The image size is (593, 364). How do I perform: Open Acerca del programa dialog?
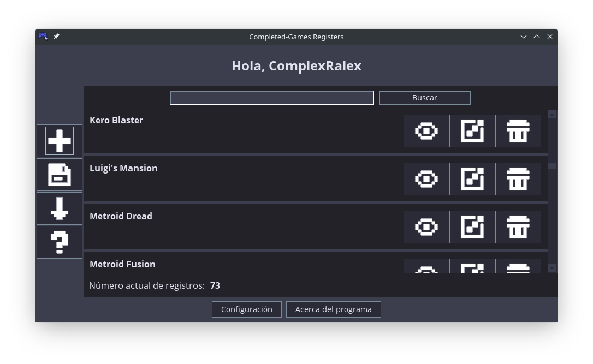(333, 309)
